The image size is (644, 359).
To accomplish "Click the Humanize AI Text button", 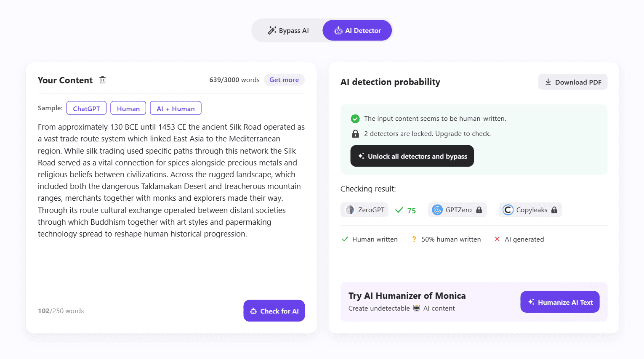I will pyautogui.click(x=560, y=302).
